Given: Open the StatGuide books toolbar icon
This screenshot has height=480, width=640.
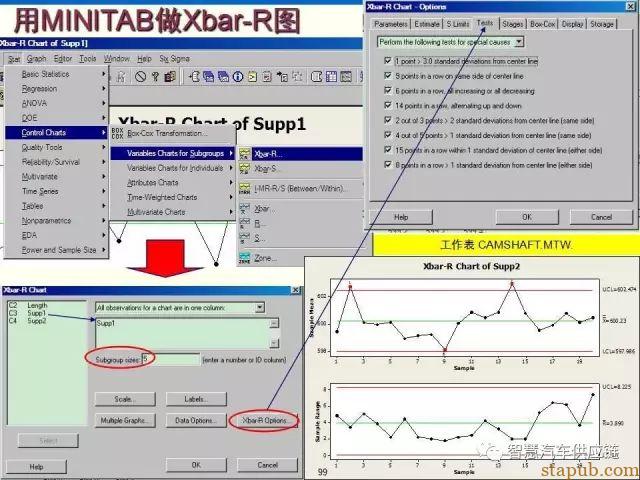Looking at the screenshot, I should pyautogui.click(x=170, y=76).
